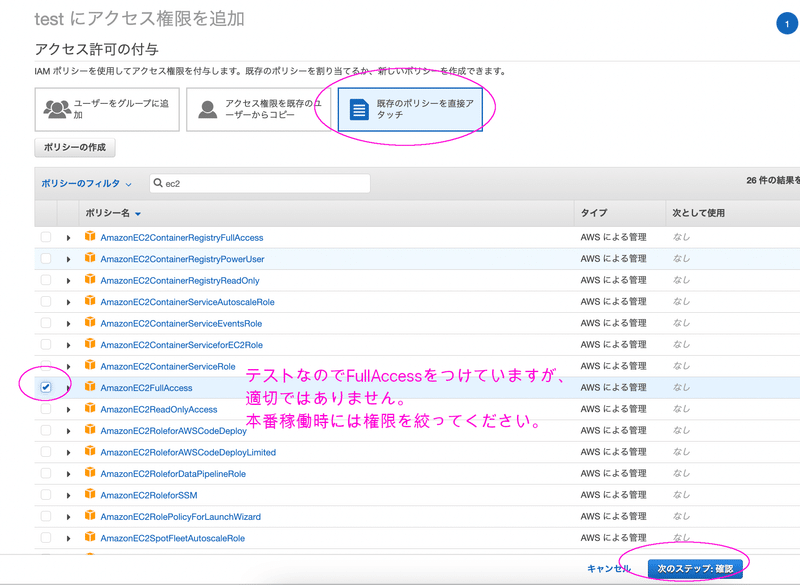Click the ポリシーの作成 button

(75, 147)
